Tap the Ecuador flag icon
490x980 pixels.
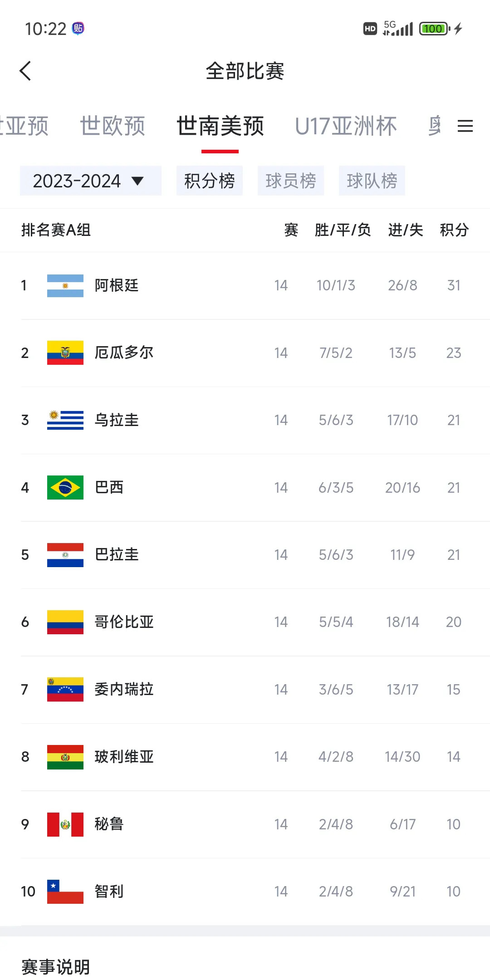[x=65, y=353]
